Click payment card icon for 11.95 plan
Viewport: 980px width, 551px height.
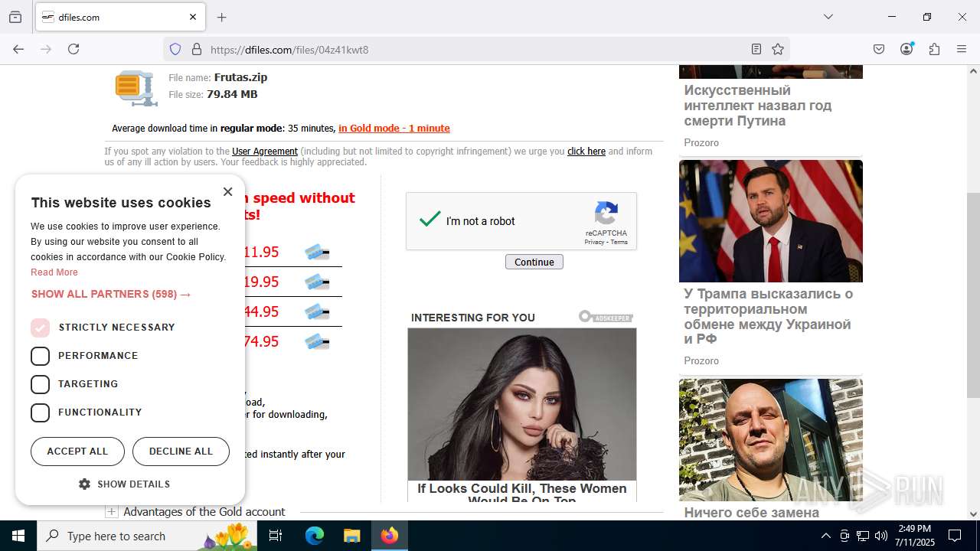coord(317,253)
